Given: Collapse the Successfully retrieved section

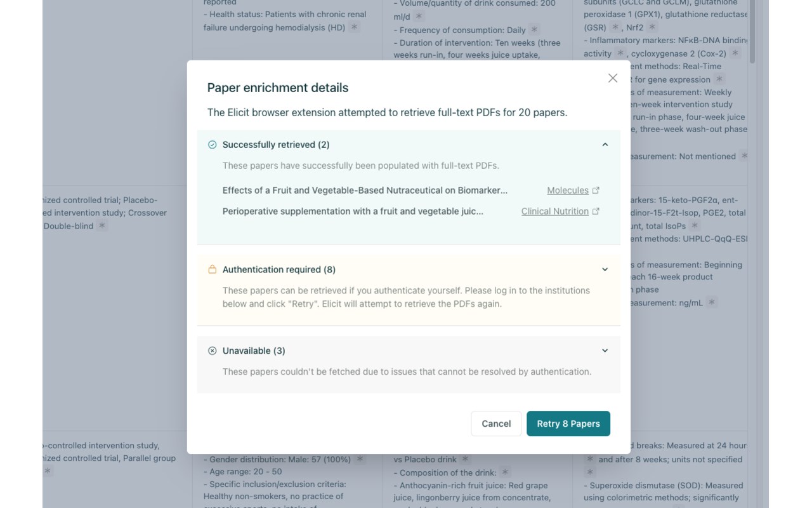Looking at the screenshot, I should [x=605, y=145].
